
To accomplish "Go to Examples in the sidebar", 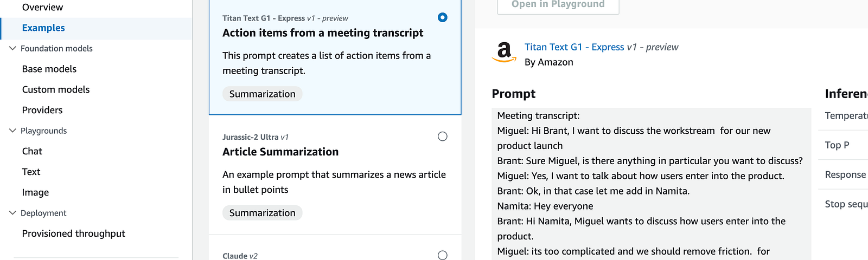I will pos(43,28).
